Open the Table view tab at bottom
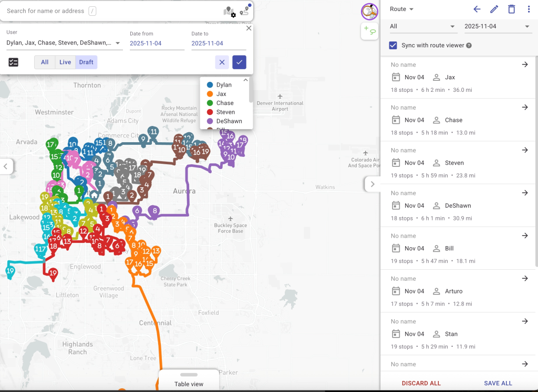This screenshot has width=538, height=392. click(x=189, y=380)
